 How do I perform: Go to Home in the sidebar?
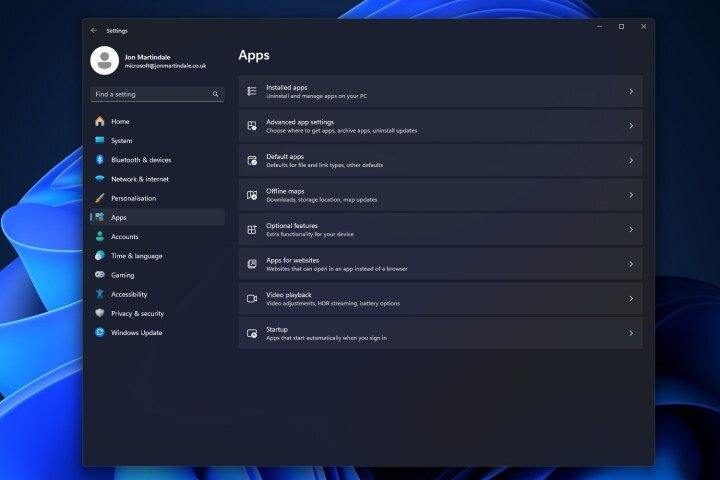[x=120, y=121]
